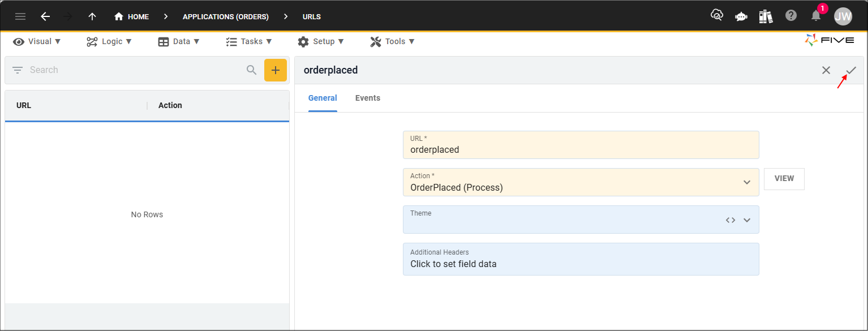The height and width of the screenshot is (331, 868).
Task: Click the Home breadcrumb icon
Action: 119,16
